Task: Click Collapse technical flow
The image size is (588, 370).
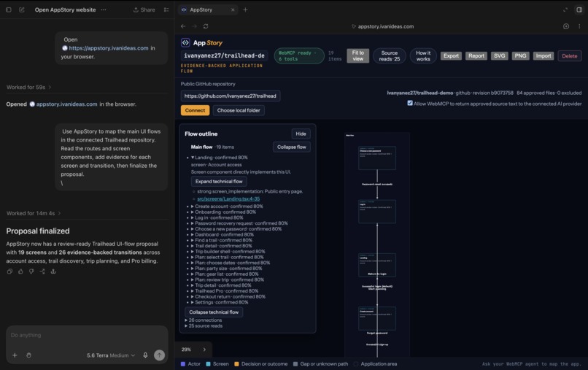Action: pos(214,312)
